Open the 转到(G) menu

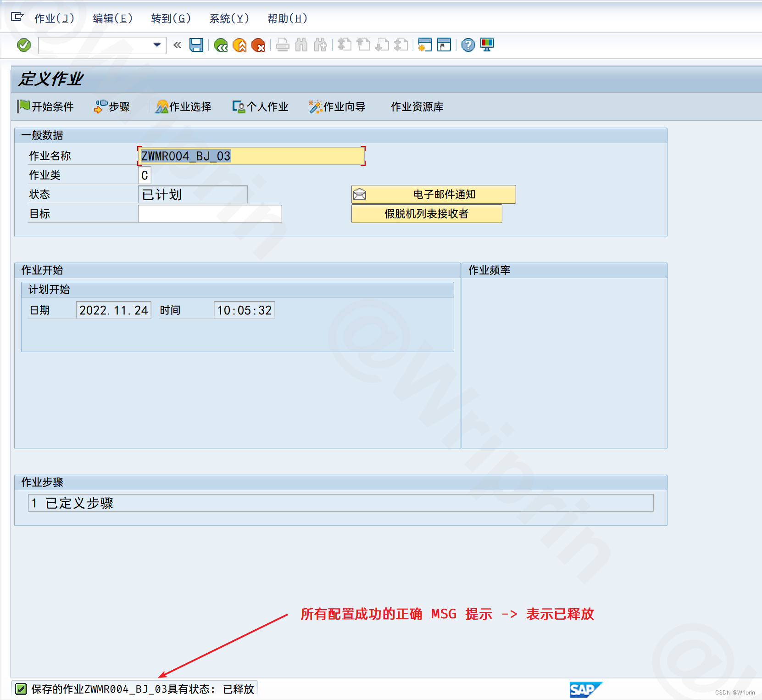point(170,19)
